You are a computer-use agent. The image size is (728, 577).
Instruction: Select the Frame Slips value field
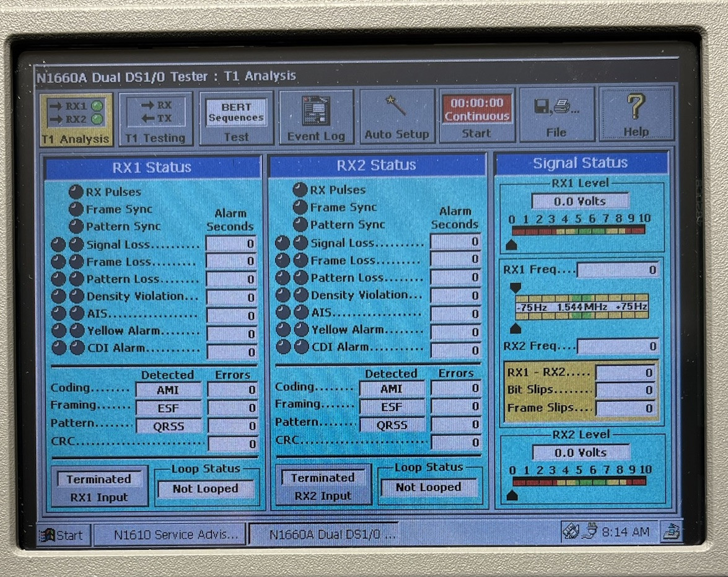point(625,408)
